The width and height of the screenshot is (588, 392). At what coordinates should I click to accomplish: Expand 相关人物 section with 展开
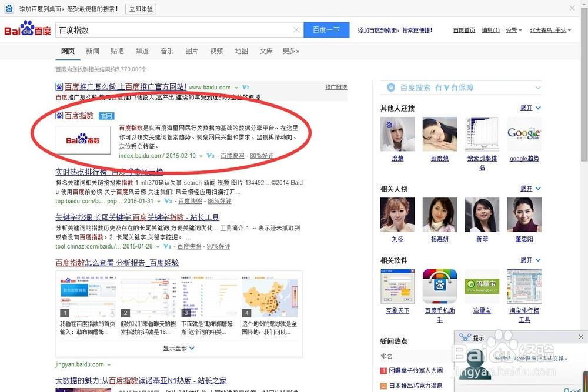point(530,189)
